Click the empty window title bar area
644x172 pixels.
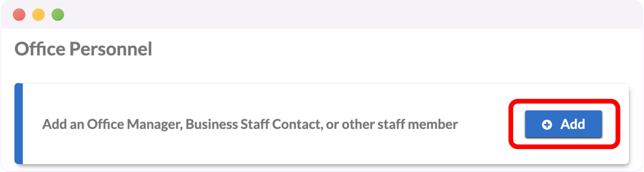coord(346,15)
